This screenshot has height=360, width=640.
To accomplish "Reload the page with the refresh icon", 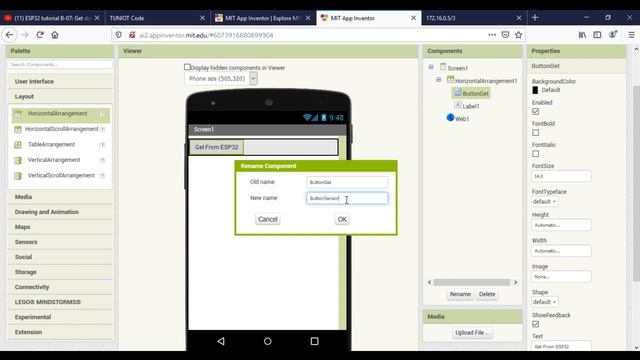I will [40, 35].
